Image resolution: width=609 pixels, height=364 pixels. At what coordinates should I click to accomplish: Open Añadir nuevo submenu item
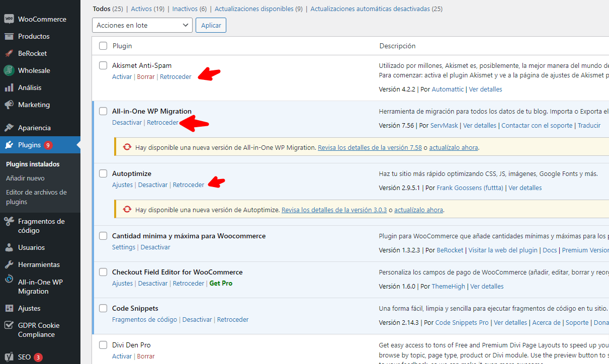pyautogui.click(x=25, y=178)
